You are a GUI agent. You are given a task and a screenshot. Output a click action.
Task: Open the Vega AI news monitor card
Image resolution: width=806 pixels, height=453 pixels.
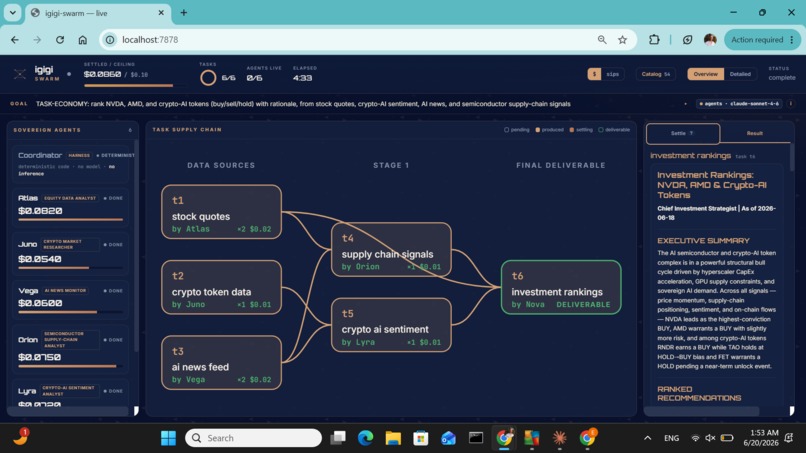70,299
